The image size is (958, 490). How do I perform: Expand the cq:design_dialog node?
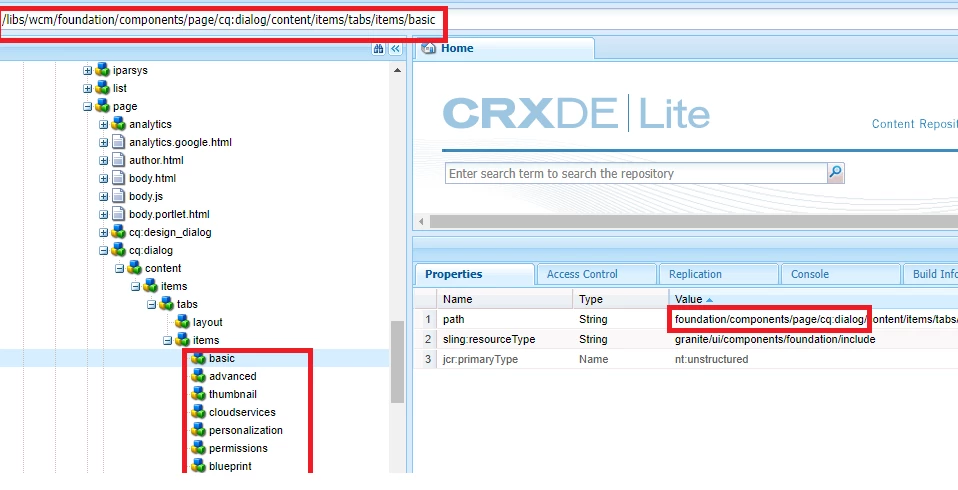pyautogui.click(x=103, y=233)
